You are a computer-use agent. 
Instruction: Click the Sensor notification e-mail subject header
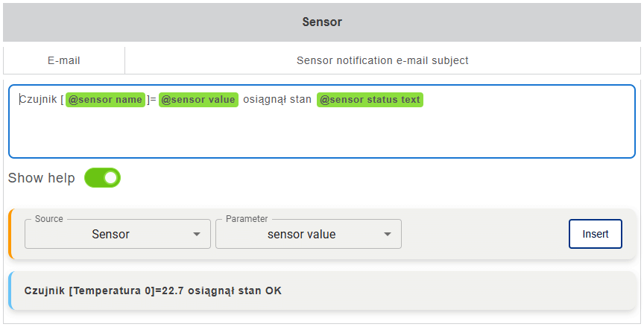point(382,60)
